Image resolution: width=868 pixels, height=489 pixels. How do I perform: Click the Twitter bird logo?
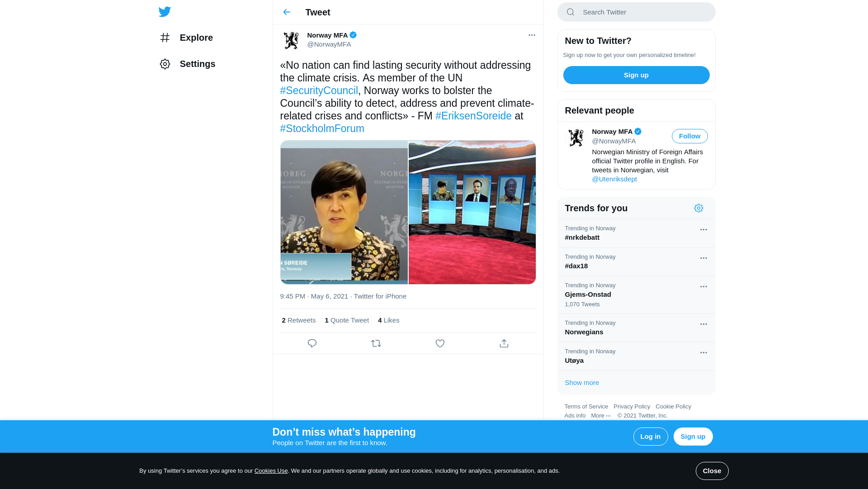[165, 12]
